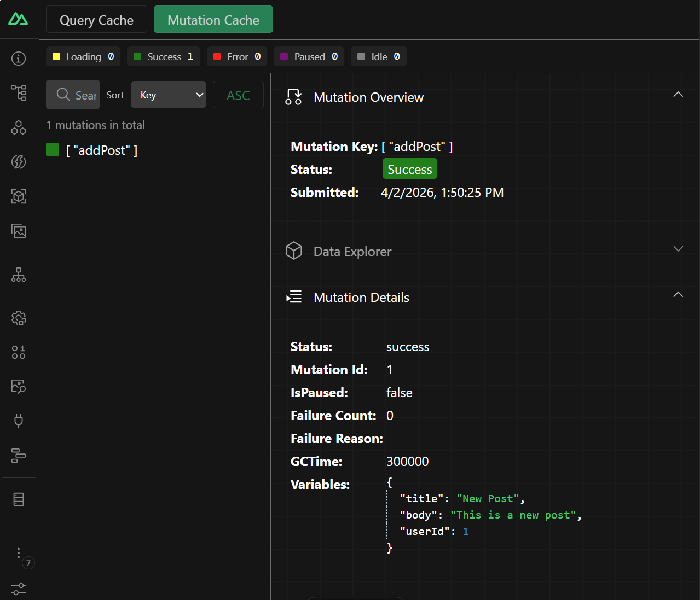The image size is (700, 600).
Task: Select the [ "addPost" ] mutation row
Action: click(155, 150)
